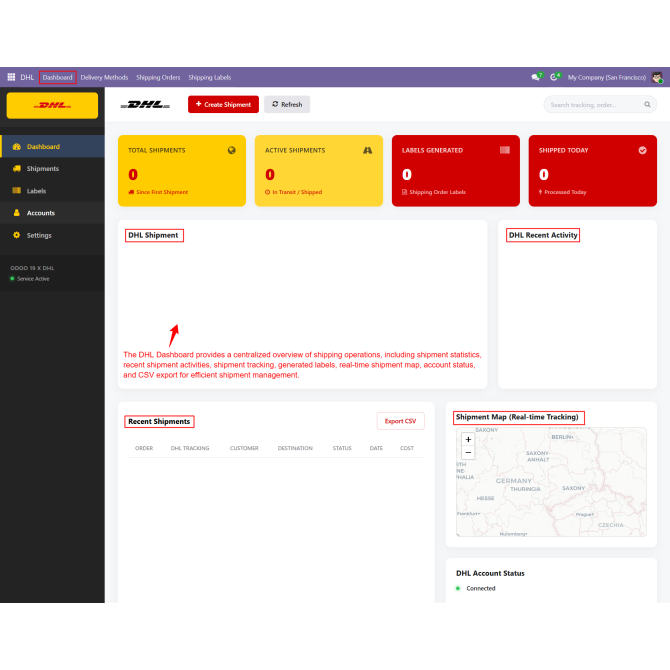670x670 pixels.
Task: Open Shipments in the sidebar
Action: [x=52, y=169]
